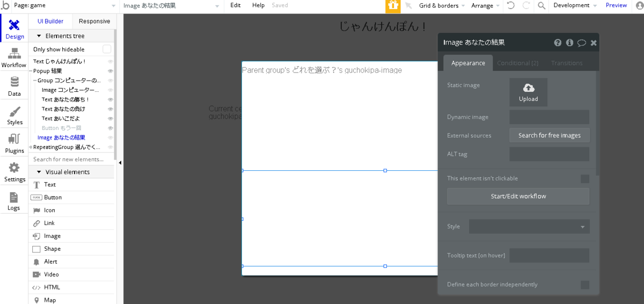Add an Icon element from palette
Screen dimensions: 644x304
click(x=72, y=211)
